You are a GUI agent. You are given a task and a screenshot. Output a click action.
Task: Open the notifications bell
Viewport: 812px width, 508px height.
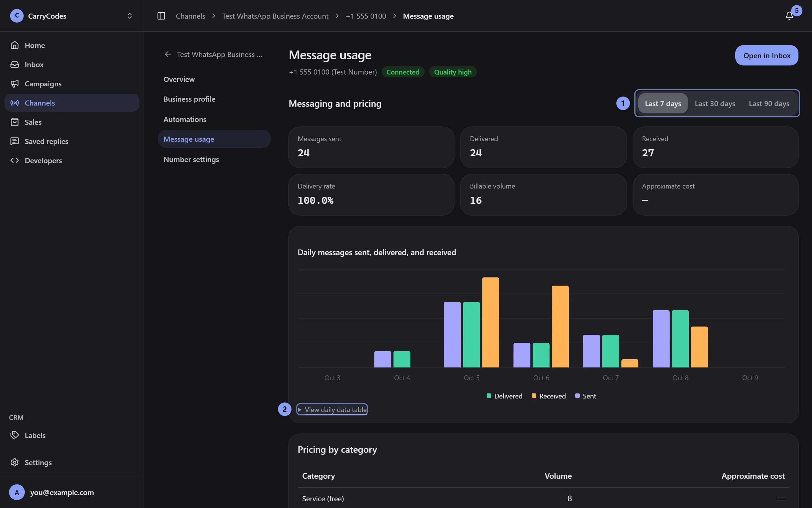point(789,16)
